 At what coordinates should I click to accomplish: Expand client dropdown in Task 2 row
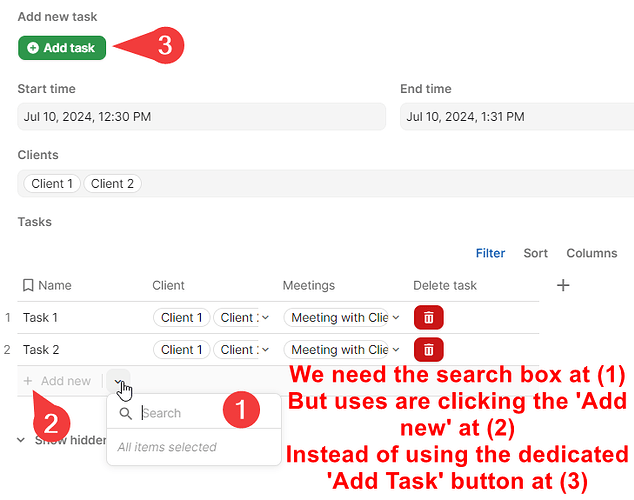click(265, 350)
